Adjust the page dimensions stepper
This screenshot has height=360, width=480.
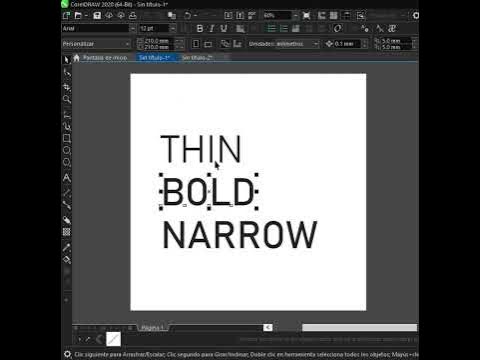coord(179,44)
